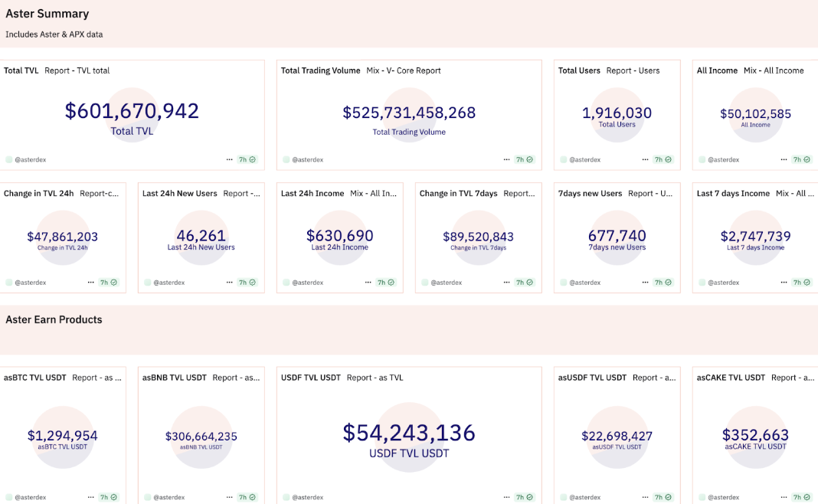Click the Total Users card title

[579, 70]
